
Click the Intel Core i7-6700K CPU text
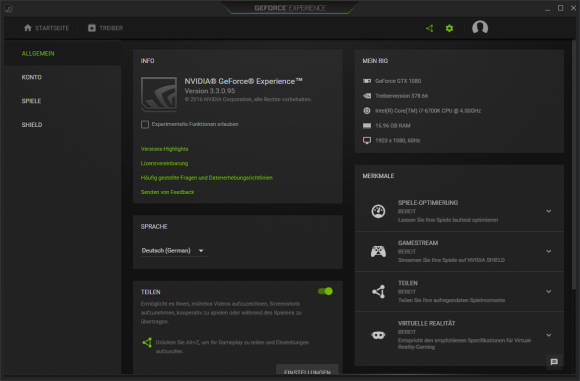pyautogui.click(x=428, y=111)
